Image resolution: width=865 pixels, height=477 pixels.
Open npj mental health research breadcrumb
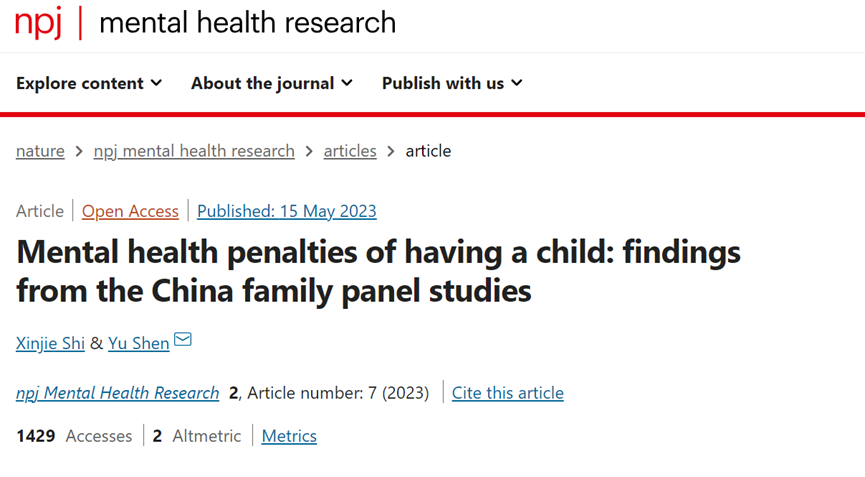[194, 151]
